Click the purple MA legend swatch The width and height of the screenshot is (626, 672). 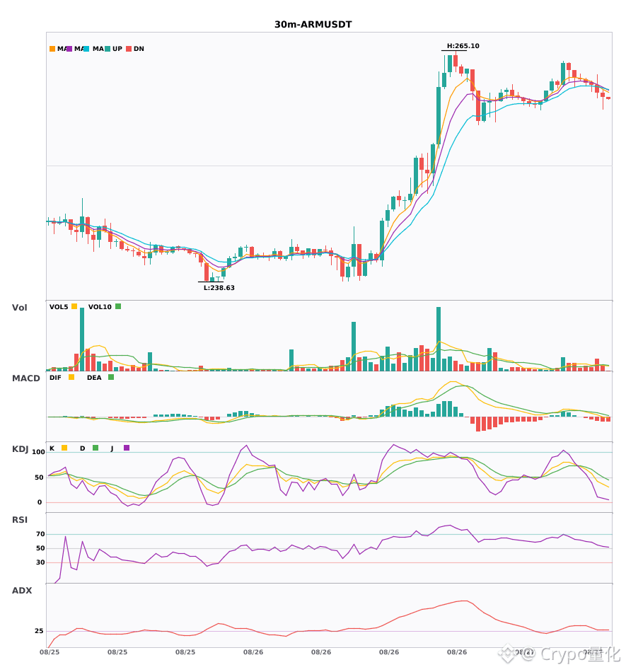click(x=69, y=49)
